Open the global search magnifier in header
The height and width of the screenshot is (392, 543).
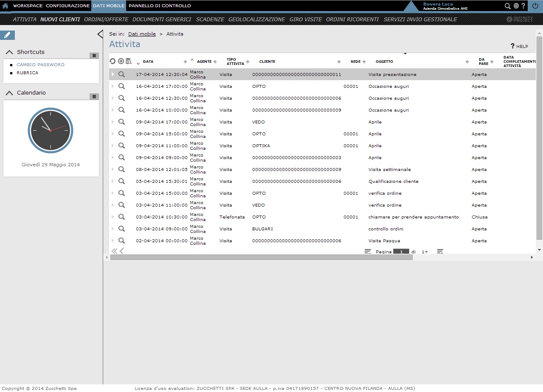[507, 6]
